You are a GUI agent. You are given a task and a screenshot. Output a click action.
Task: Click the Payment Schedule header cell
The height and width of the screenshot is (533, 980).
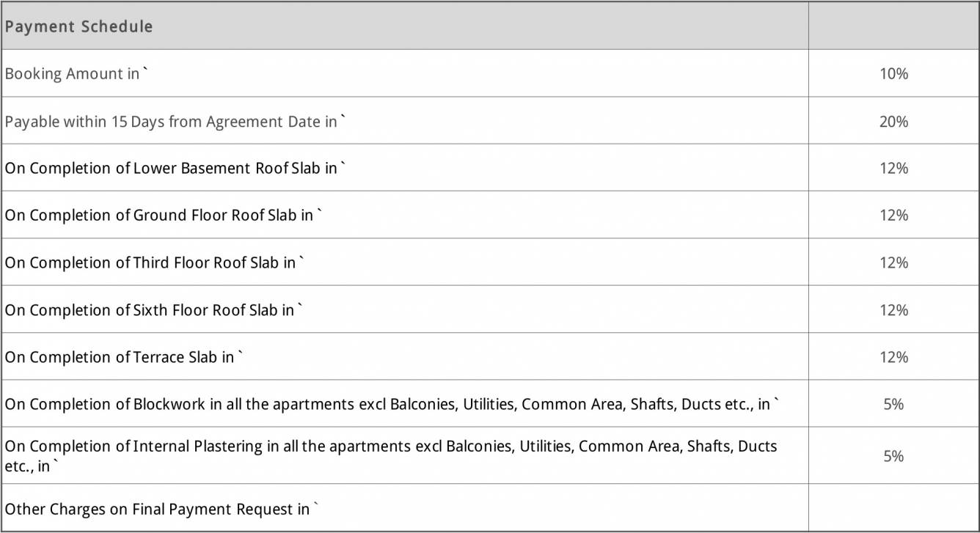click(x=79, y=26)
